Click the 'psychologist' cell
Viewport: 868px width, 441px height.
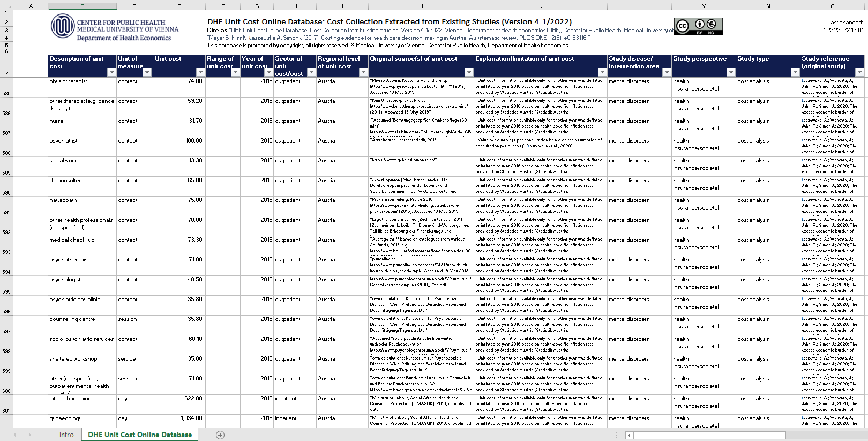[82, 286]
